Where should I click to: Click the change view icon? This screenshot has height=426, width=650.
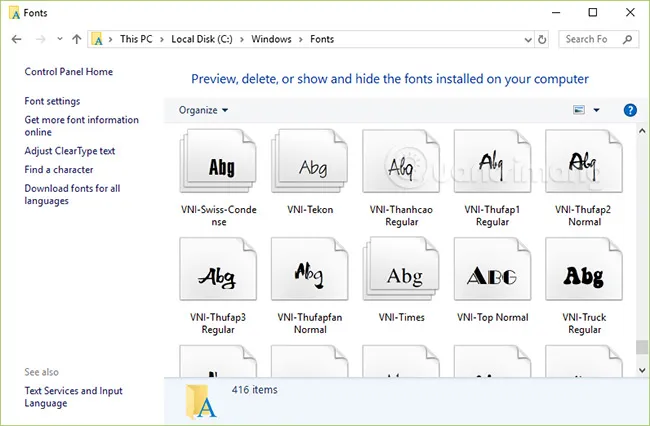(x=579, y=110)
